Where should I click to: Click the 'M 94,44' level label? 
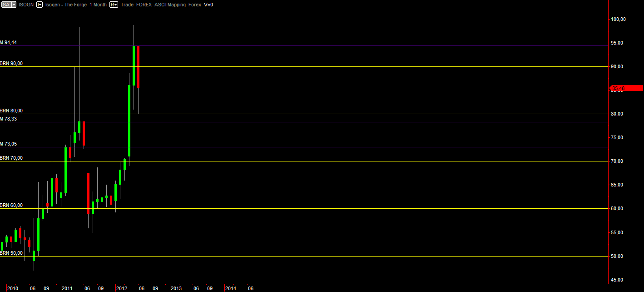pyautogui.click(x=9, y=42)
